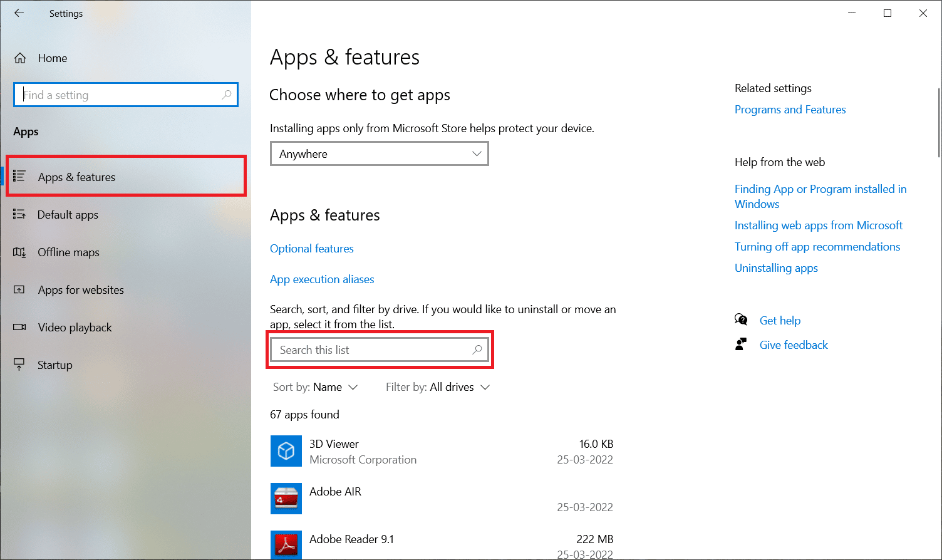Open the App execution aliases link
Screen dimensions: 942x560
point(322,279)
